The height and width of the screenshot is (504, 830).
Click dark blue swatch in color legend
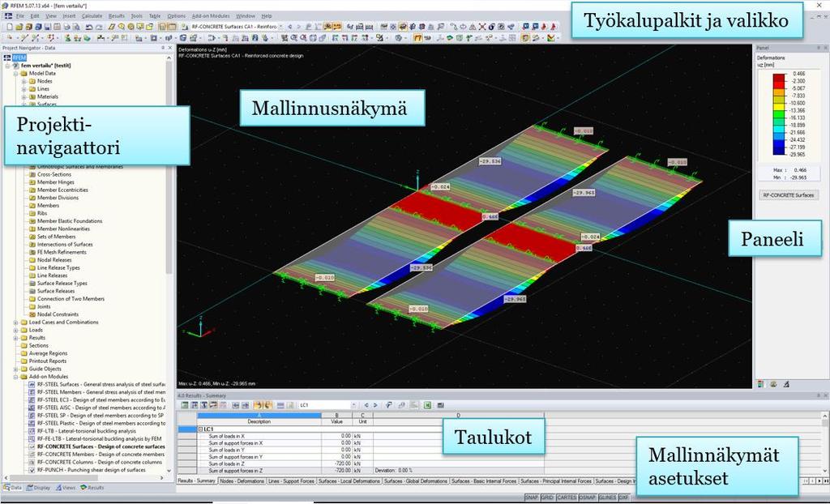[779, 151]
